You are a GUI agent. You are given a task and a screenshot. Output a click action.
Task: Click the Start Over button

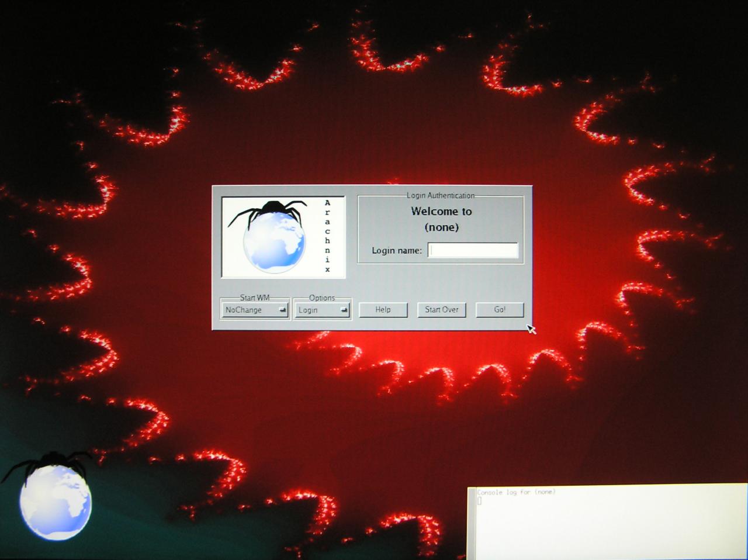click(x=442, y=310)
